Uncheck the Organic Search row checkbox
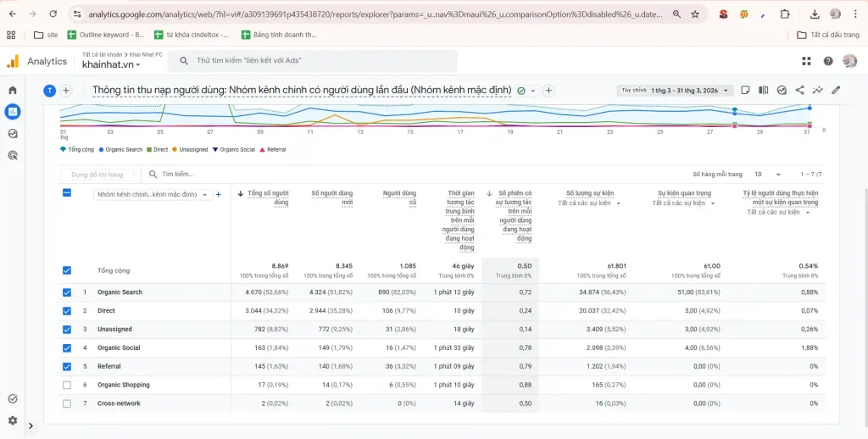The image size is (868, 439). coord(67,292)
